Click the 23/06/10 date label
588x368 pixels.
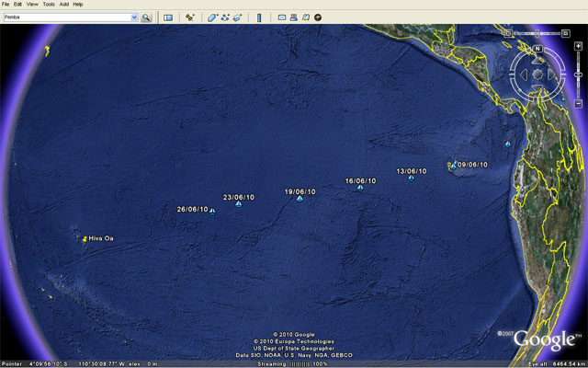239,197
